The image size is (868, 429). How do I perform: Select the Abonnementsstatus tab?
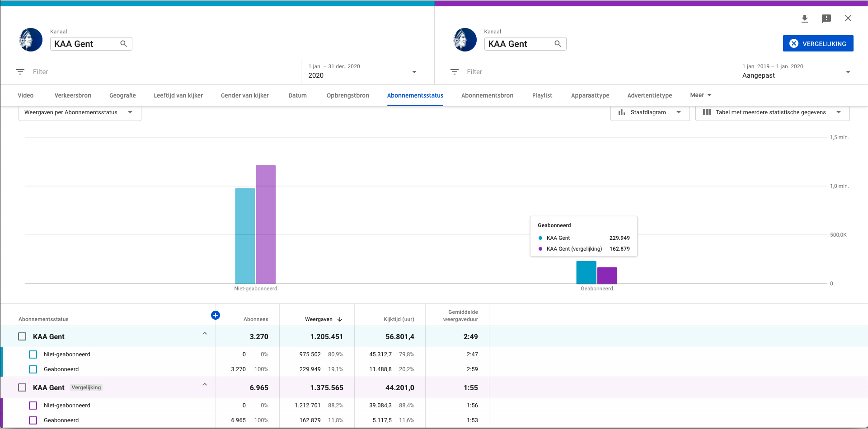click(x=415, y=95)
